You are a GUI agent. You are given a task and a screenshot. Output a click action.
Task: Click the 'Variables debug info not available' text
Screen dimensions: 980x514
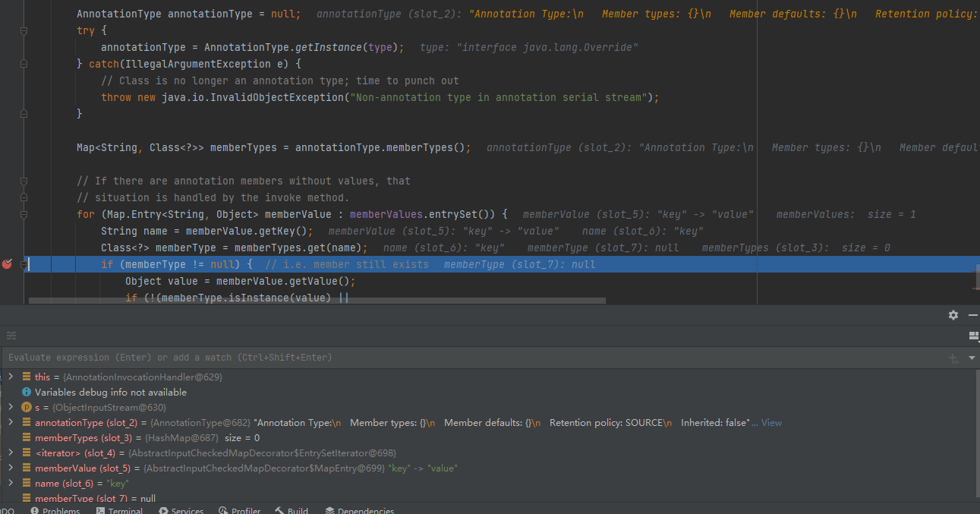tap(111, 393)
